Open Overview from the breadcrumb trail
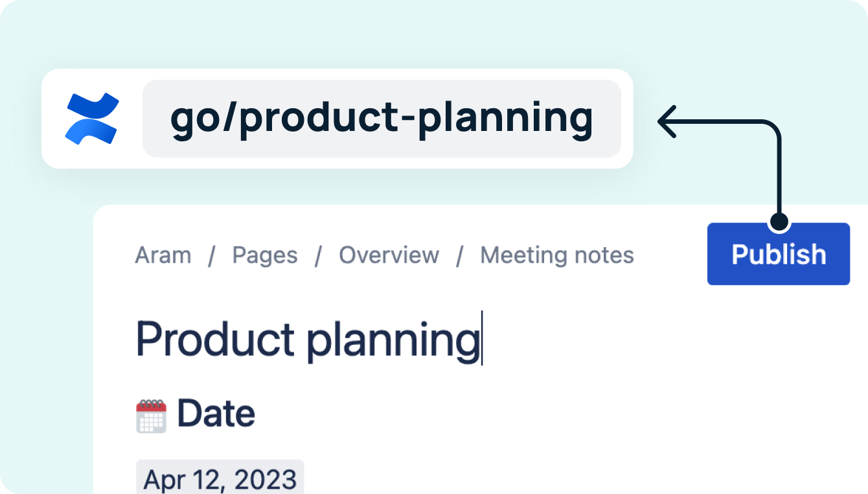Viewport: 868px width, 494px height. [x=389, y=255]
